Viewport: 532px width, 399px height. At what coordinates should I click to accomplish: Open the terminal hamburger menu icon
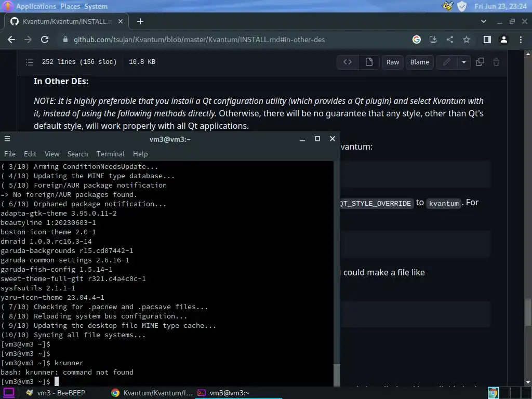tap(7, 139)
